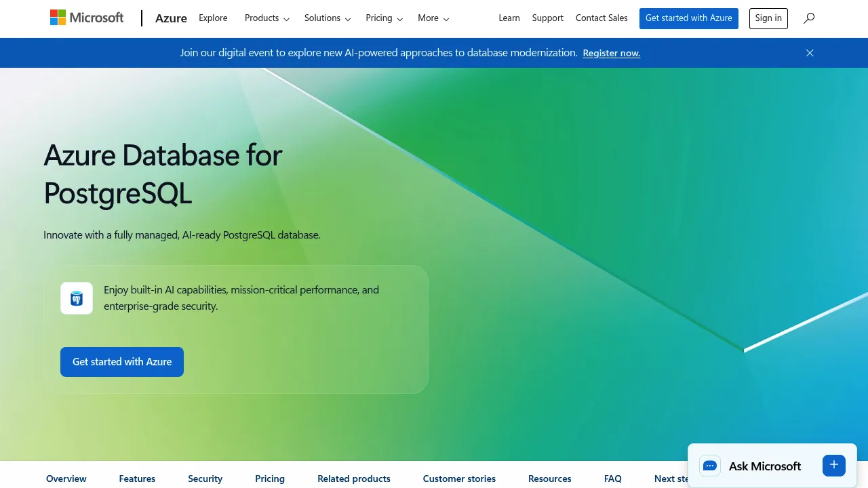Go to the Azure home link
The image size is (868, 488).
171,18
